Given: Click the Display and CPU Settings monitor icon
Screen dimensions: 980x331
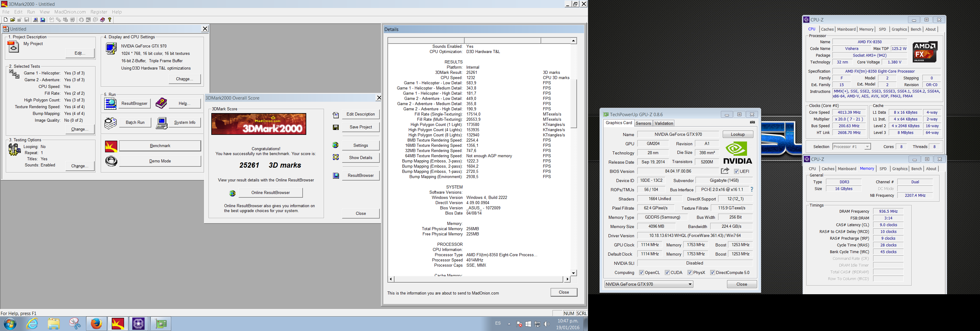Looking at the screenshot, I should click(x=111, y=49).
